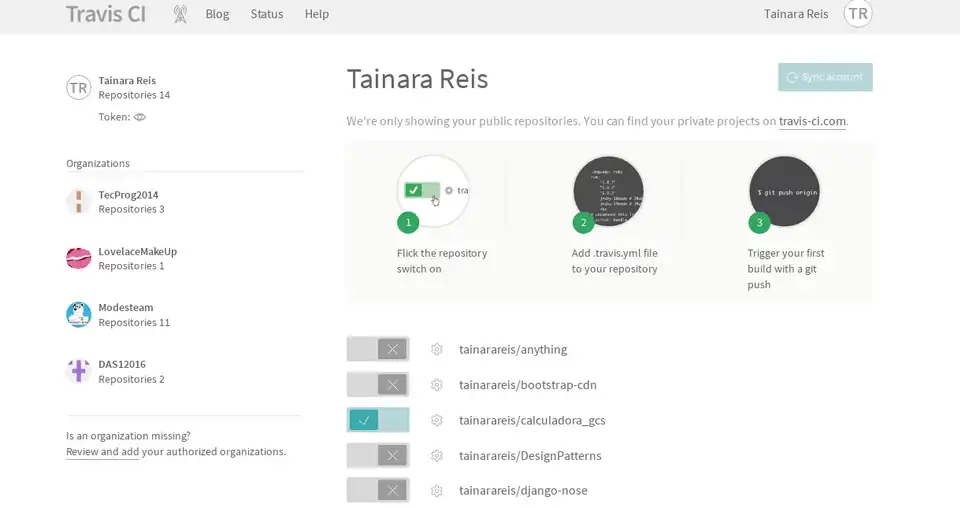The width and height of the screenshot is (960, 508).
Task: Open the Tainara Reis account menu
Action: point(795,14)
